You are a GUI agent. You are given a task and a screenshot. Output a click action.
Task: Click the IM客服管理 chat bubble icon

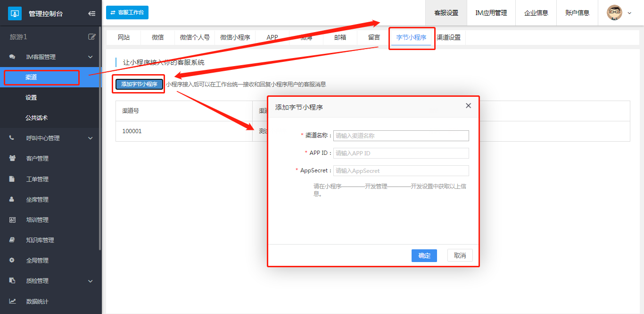click(x=12, y=57)
